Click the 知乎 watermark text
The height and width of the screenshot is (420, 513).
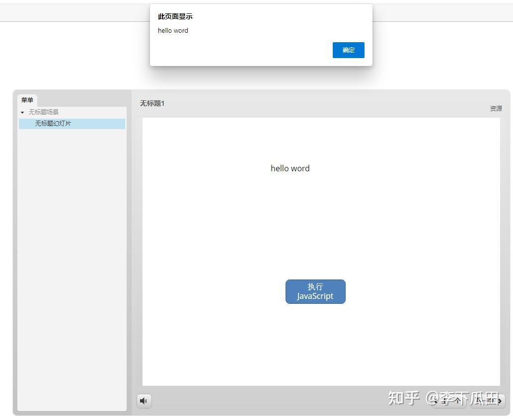(403, 398)
